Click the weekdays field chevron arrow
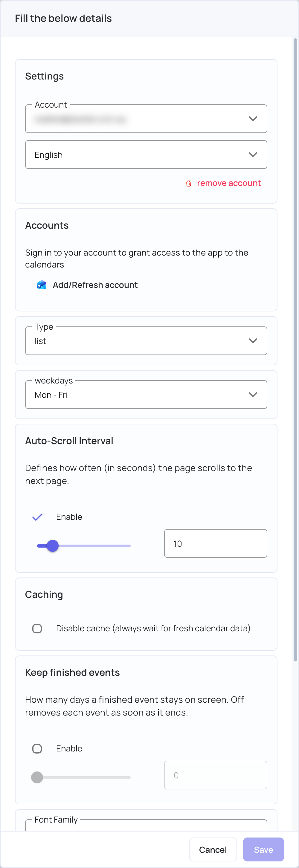Screen dimensions: 299x868 (253, 395)
